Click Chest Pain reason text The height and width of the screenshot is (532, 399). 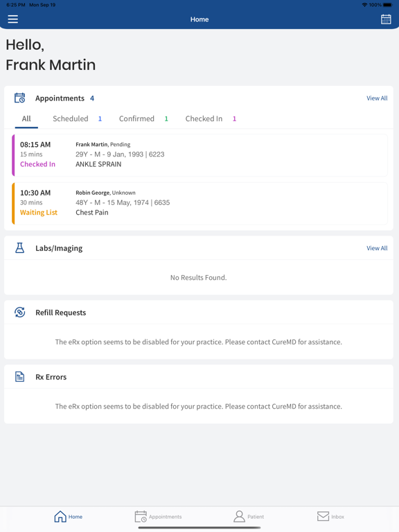pos(92,213)
